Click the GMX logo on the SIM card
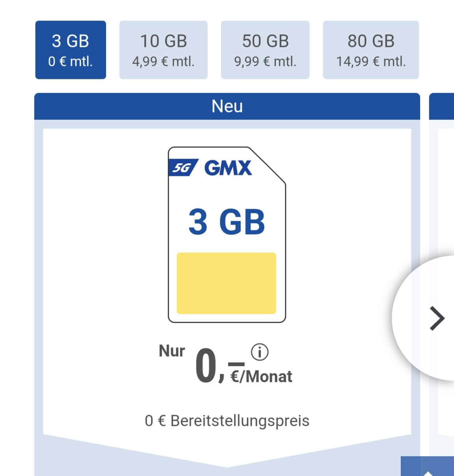 (x=228, y=168)
